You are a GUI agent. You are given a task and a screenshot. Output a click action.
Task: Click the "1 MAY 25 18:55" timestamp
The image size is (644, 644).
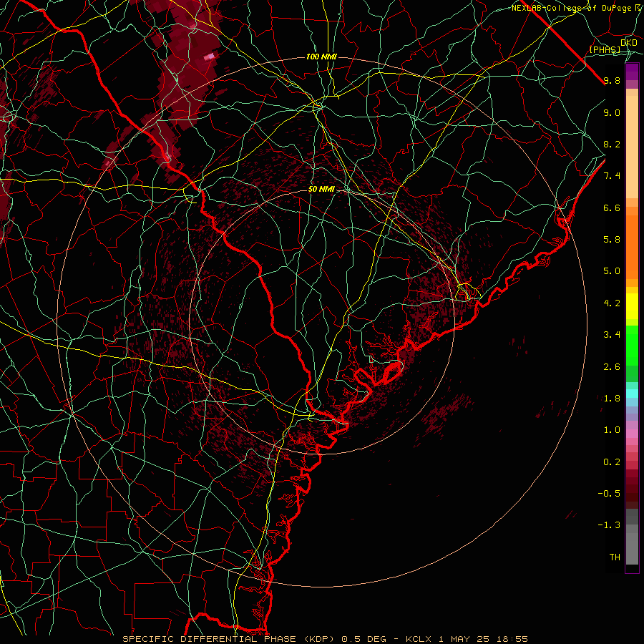tap(483, 639)
